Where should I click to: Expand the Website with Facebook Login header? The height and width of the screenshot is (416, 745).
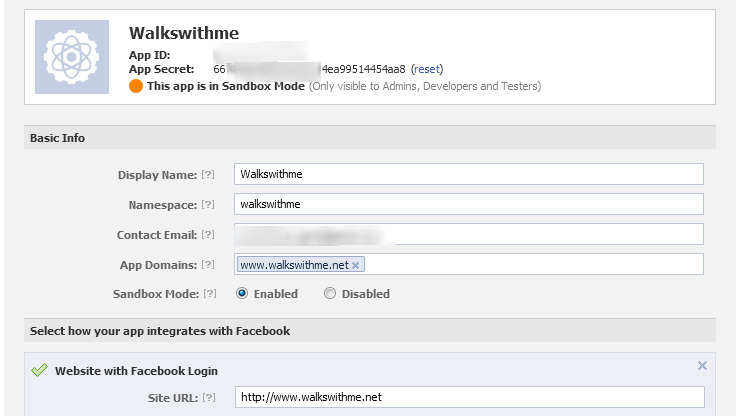coord(136,370)
